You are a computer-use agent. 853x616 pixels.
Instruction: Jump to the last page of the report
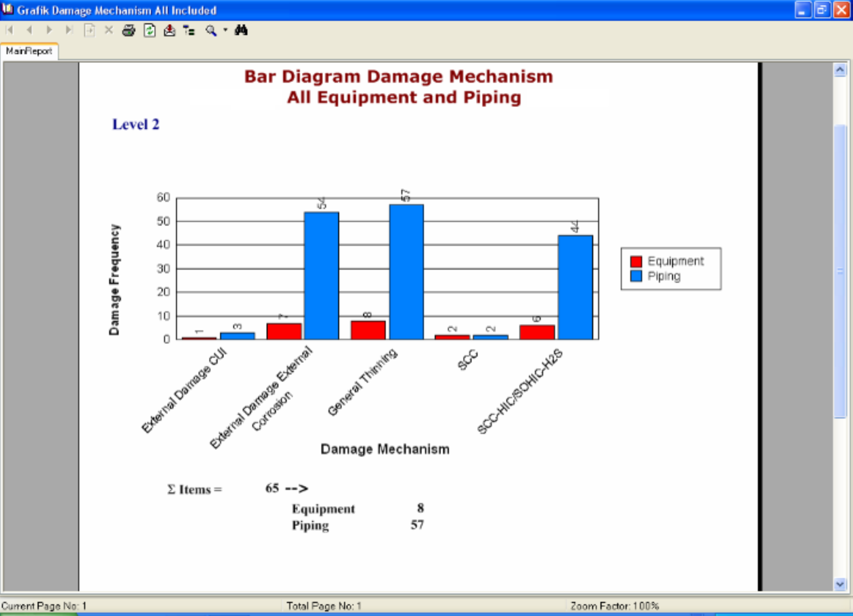[x=69, y=30]
